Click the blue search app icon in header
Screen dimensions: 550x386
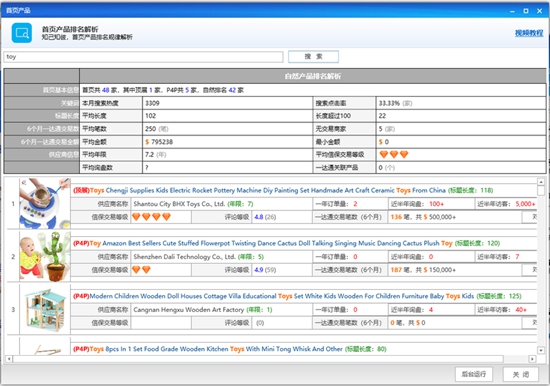(x=22, y=33)
